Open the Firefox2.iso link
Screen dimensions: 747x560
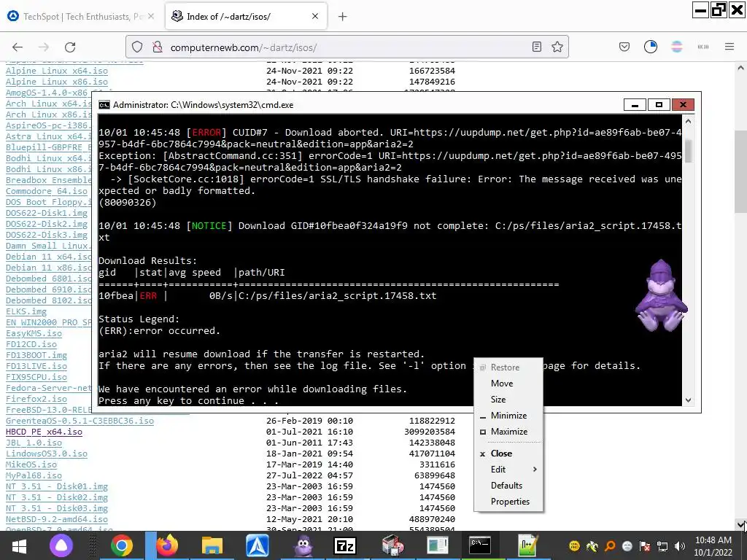pyautogui.click(x=36, y=399)
